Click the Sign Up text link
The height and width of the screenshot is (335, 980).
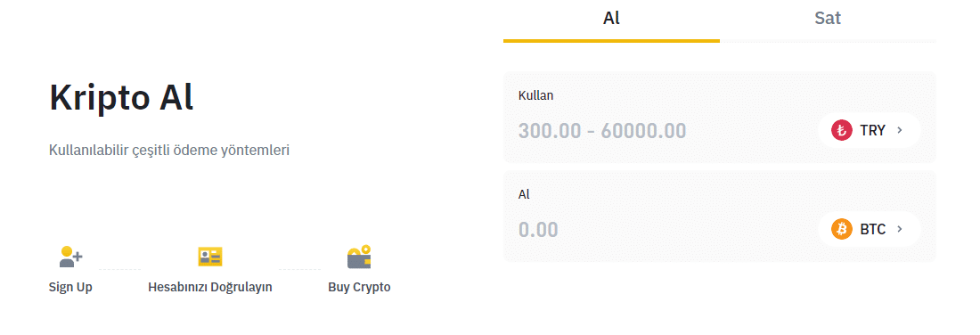click(x=70, y=288)
